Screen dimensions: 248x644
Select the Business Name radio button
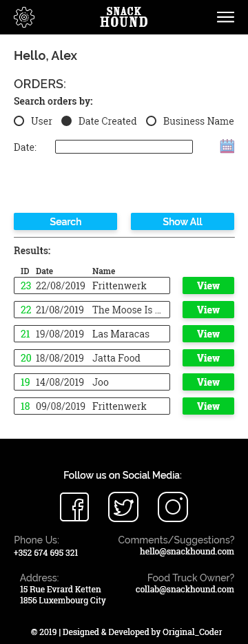click(x=151, y=121)
